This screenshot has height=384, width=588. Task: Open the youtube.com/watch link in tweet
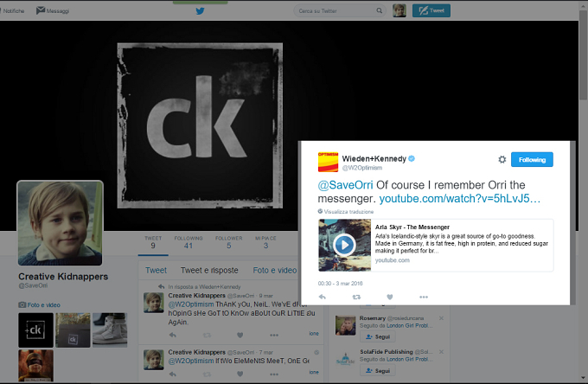tap(459, 198)
